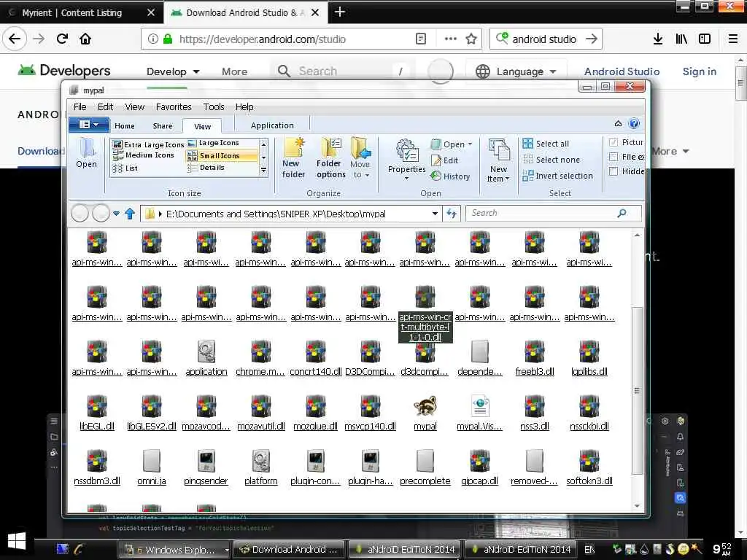Bookmark this page with the star

471,39
